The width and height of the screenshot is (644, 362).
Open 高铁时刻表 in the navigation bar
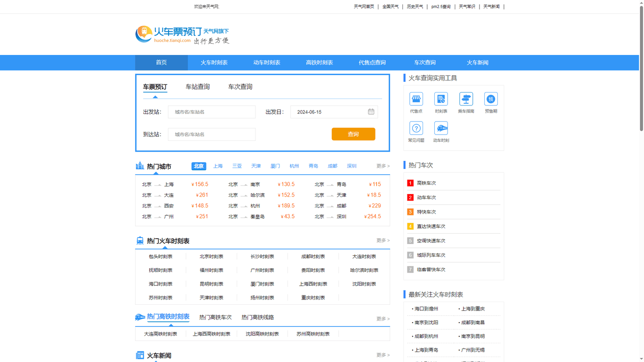319,63
